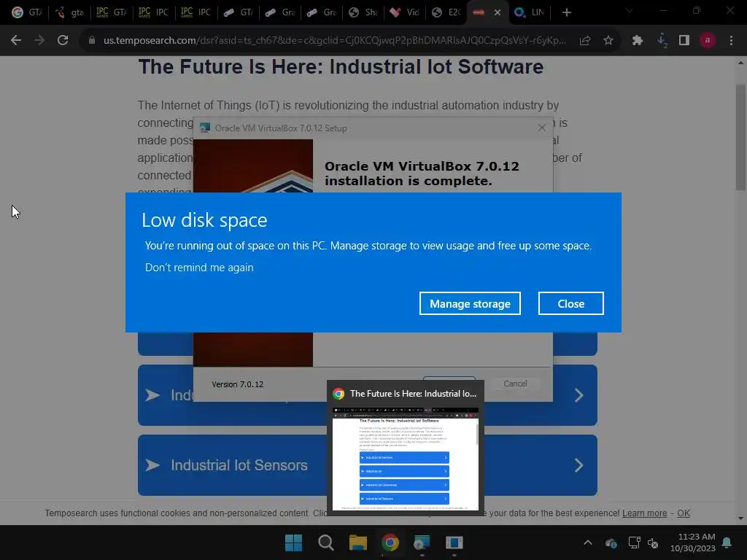Open Chrome extensions puzzle icon
747x560 pixels.
coord(638,41)
